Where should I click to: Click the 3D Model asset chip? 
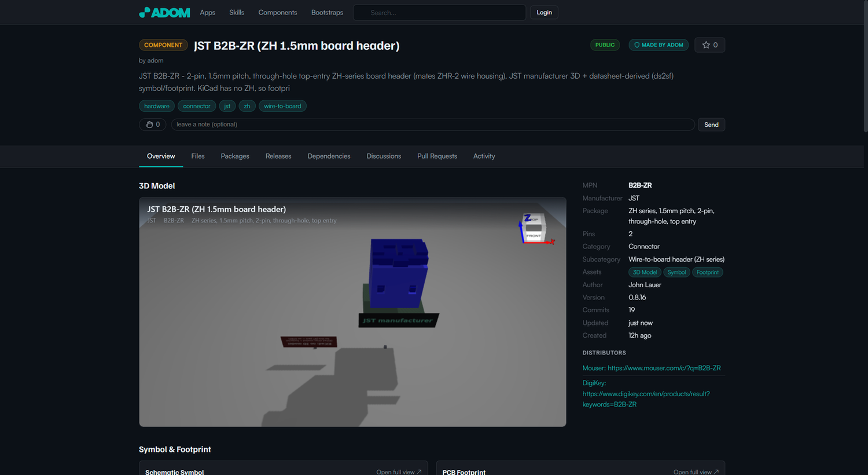[645, 272]
